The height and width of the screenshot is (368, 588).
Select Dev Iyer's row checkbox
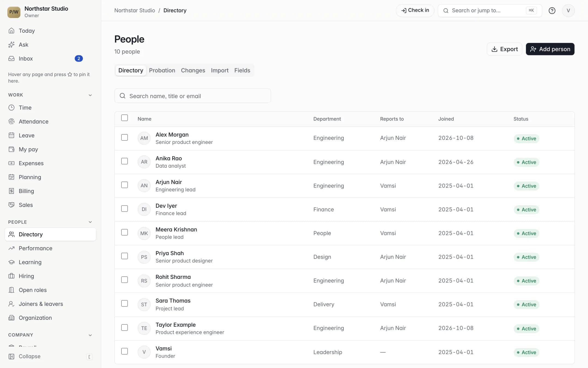pyautogui.click(x=124, y=209)
